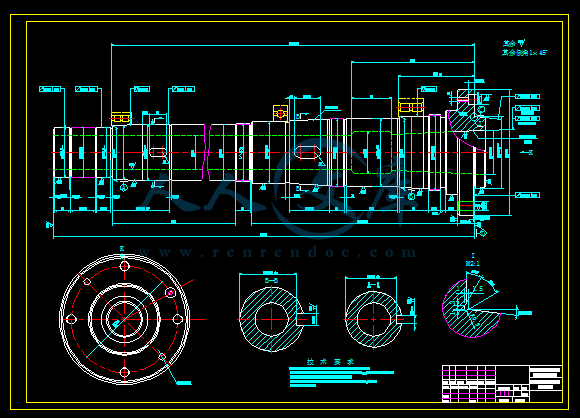Select the center bore of flange view K
580x418 pixels.
[x=125, y=319]
